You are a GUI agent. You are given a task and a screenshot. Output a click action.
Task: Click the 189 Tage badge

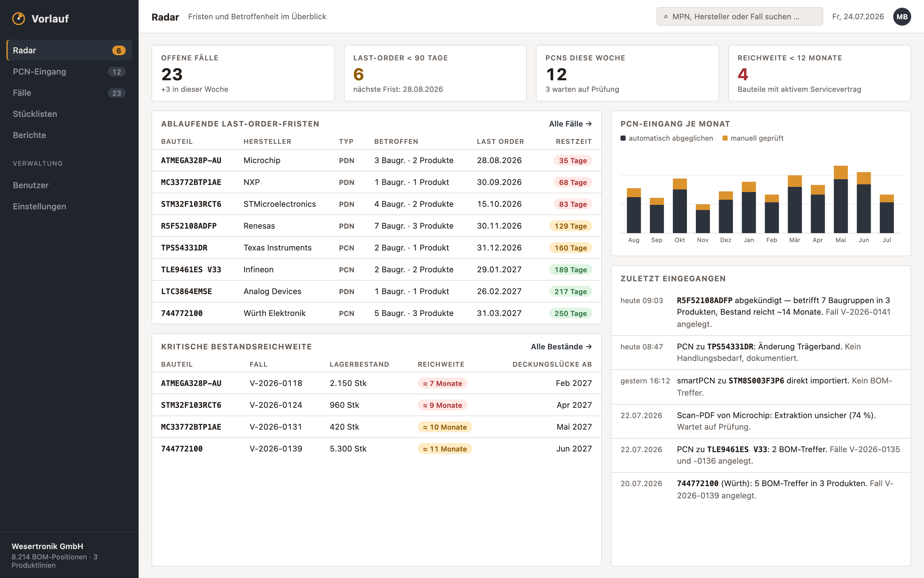(570, 269)
